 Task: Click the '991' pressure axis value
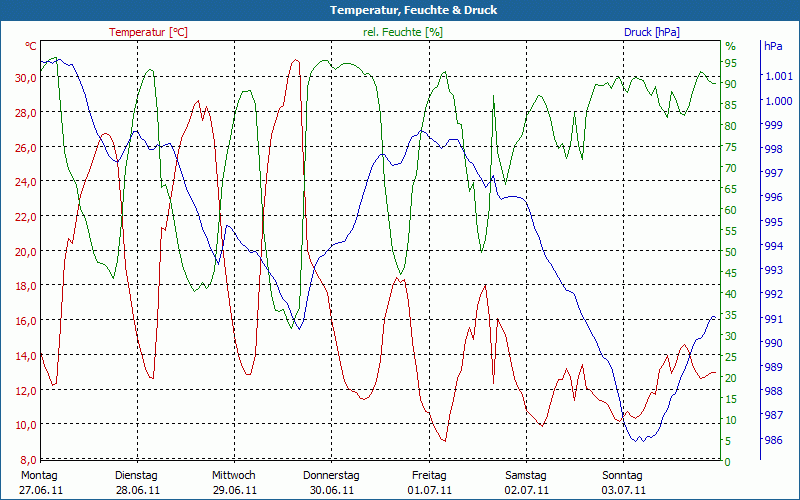click(773, 319)
